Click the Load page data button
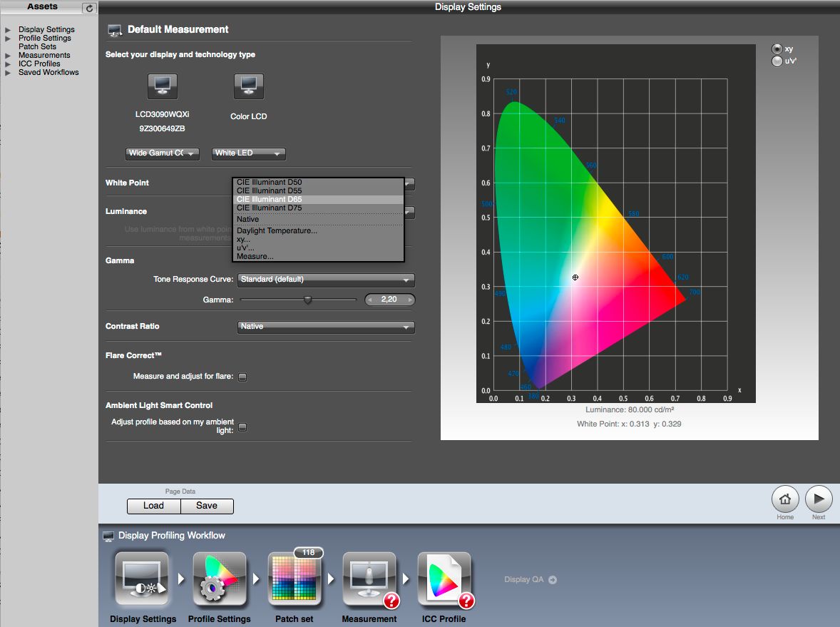 pyautogui.click(x=153, y=506)
